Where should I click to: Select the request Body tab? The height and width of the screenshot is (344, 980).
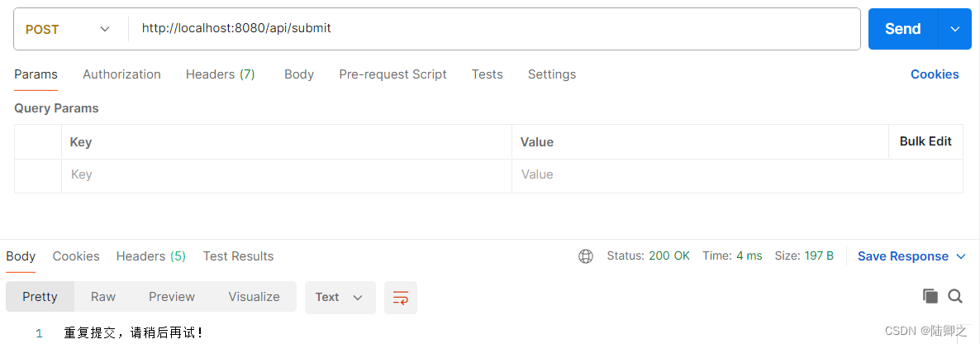pos(299,74)
